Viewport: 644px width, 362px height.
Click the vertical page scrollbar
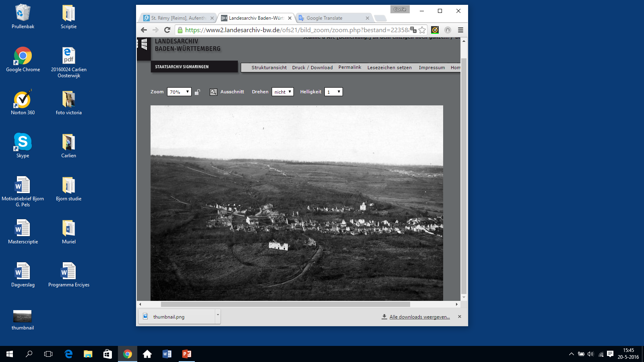click(x=464, y=176)
